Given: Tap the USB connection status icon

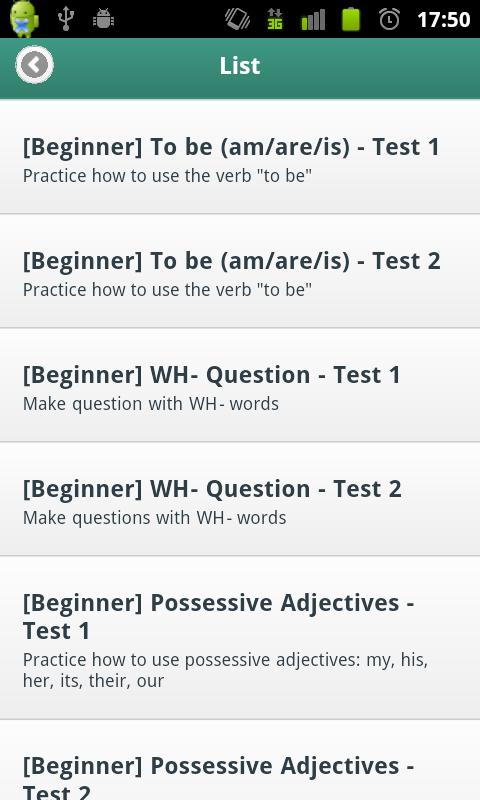Looking at the screenshot, I should pyautogui.click(x=66, y=19).
